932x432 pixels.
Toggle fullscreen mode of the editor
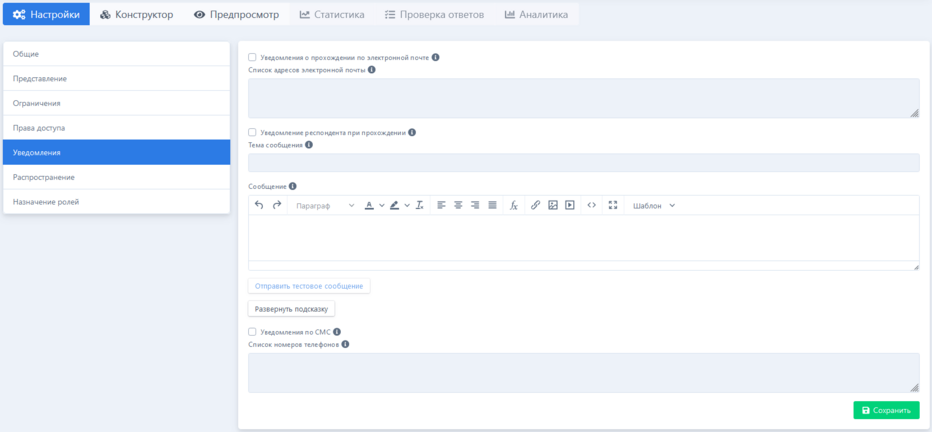point(613,205)
